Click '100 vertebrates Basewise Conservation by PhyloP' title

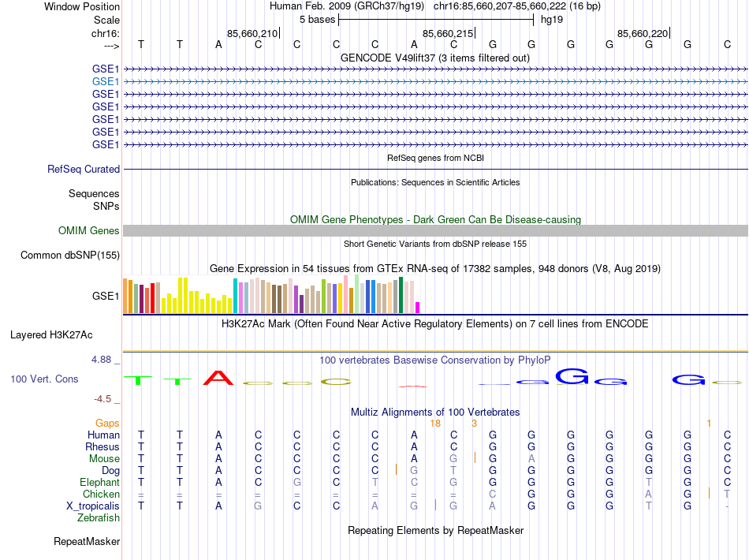435,360
